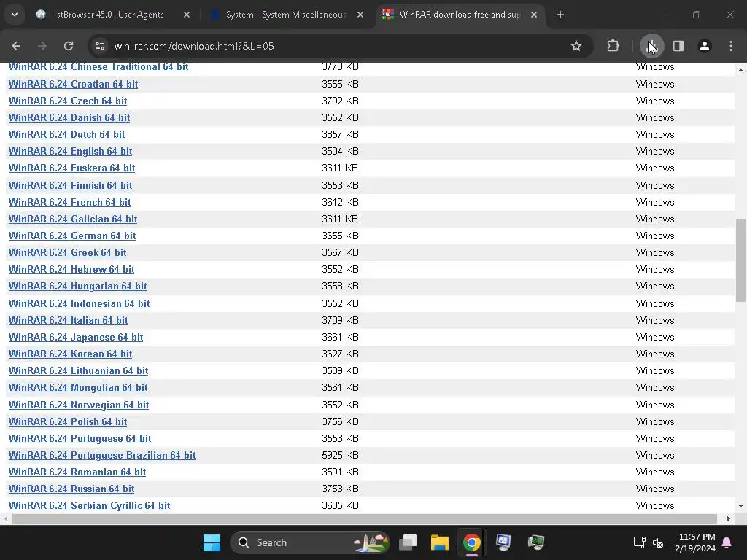The height and width of the screenshot is (560, 747).
Task: Open WinRAR 6.24 Norwegian 64 bit link
Action: (79, 405)
